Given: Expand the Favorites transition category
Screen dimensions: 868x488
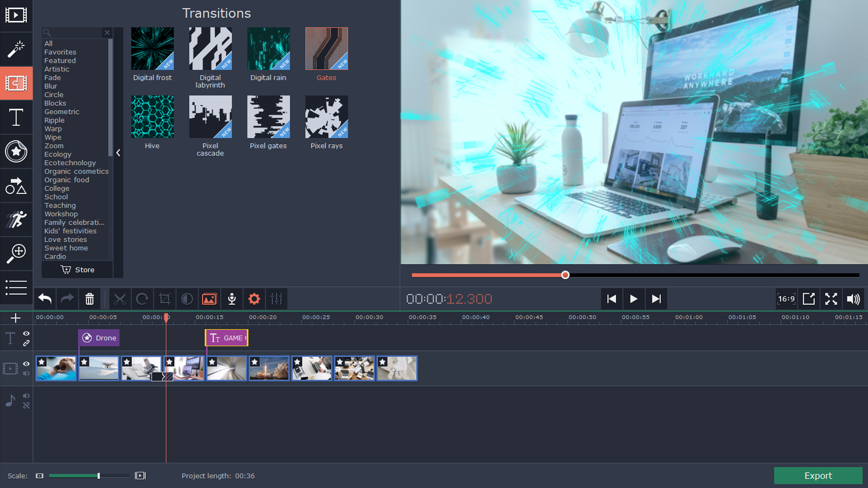Looking at the screenshot, I should point(60,52).
